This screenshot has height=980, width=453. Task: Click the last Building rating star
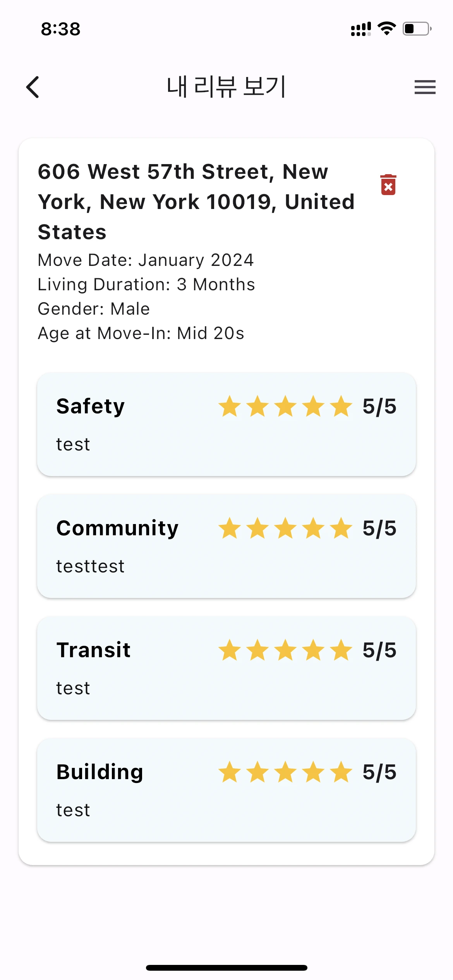(341, 772)
